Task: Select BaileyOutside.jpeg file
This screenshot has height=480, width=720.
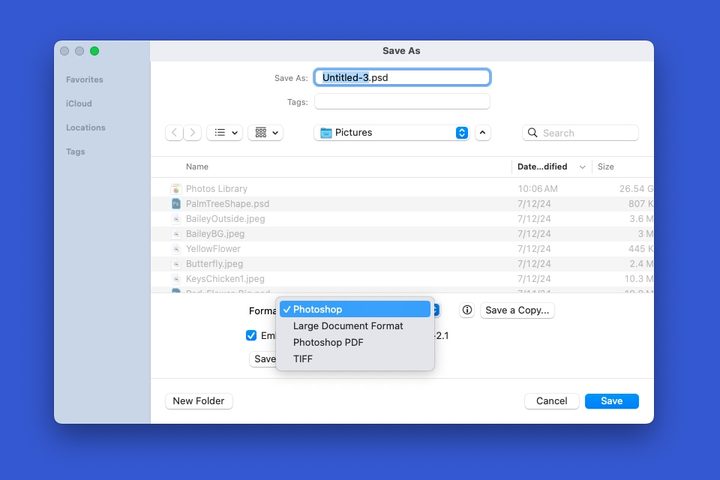Action: [x=403, y=219]
